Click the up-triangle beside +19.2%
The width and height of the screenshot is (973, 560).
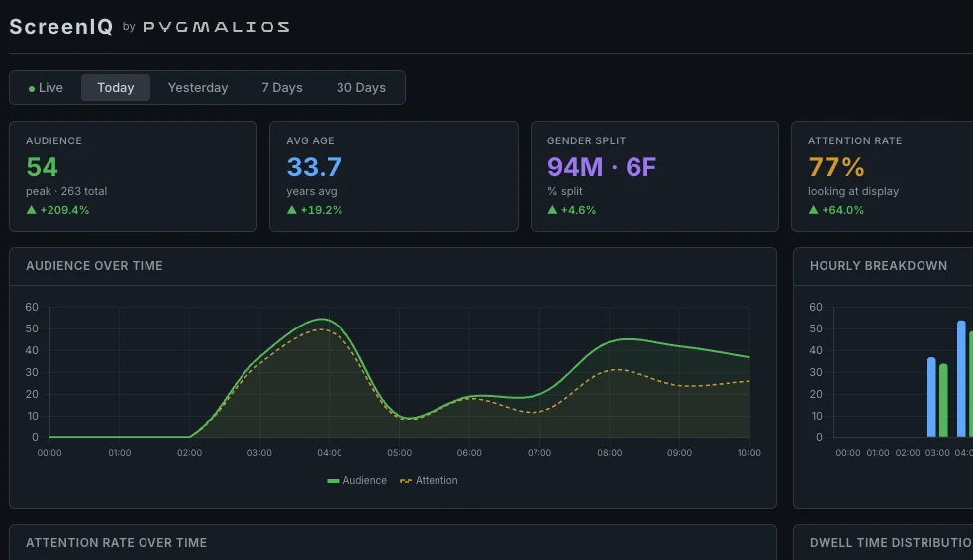coord(292,210)
